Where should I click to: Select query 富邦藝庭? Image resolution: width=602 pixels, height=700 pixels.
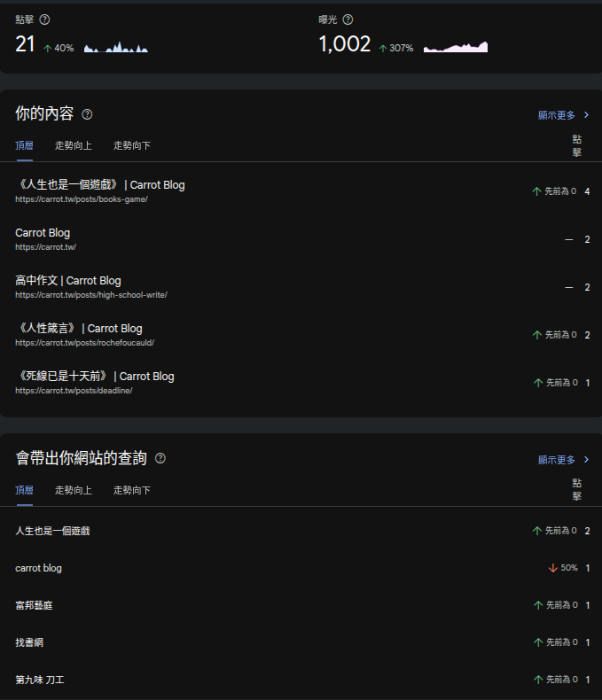(x=34, y=605)
